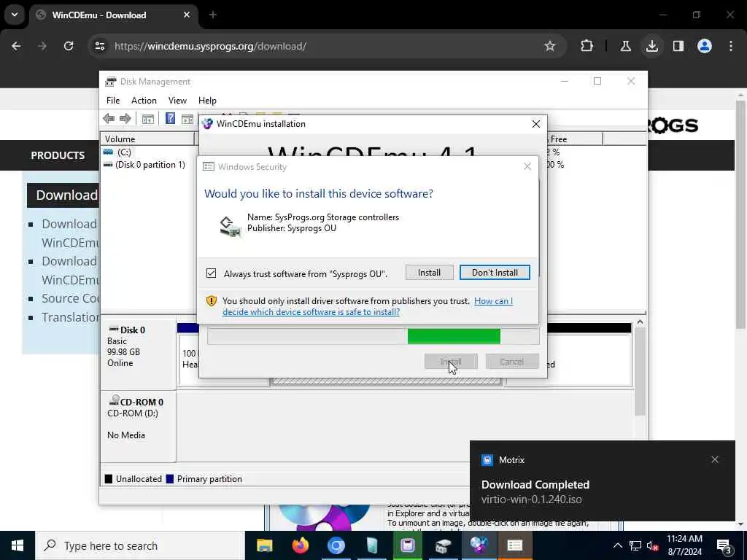Screen dimensions: 747x560
Task: Click the blue Primary partition legend swatch
Action: (169, 479)
